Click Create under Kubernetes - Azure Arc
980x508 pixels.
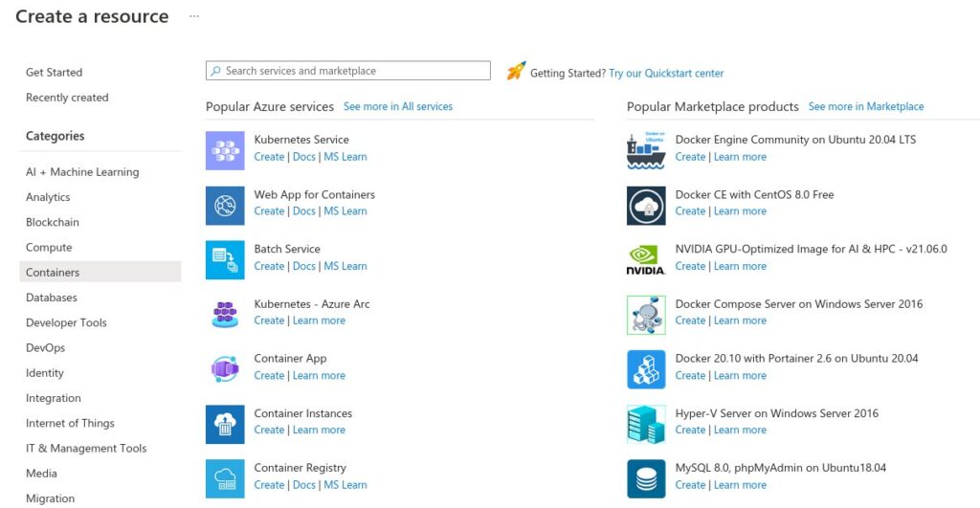click(x=269, y=320)
